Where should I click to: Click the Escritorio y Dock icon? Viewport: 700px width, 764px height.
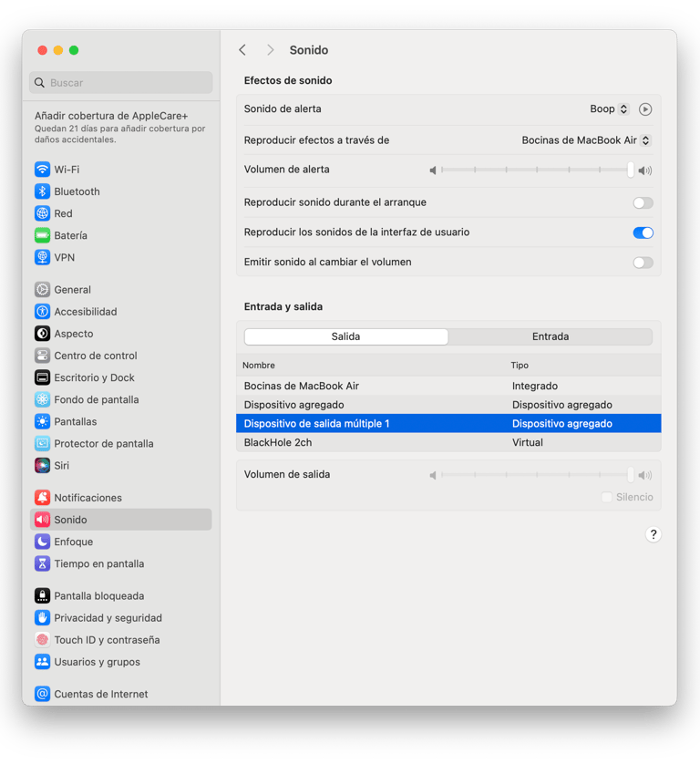[42, 377]
